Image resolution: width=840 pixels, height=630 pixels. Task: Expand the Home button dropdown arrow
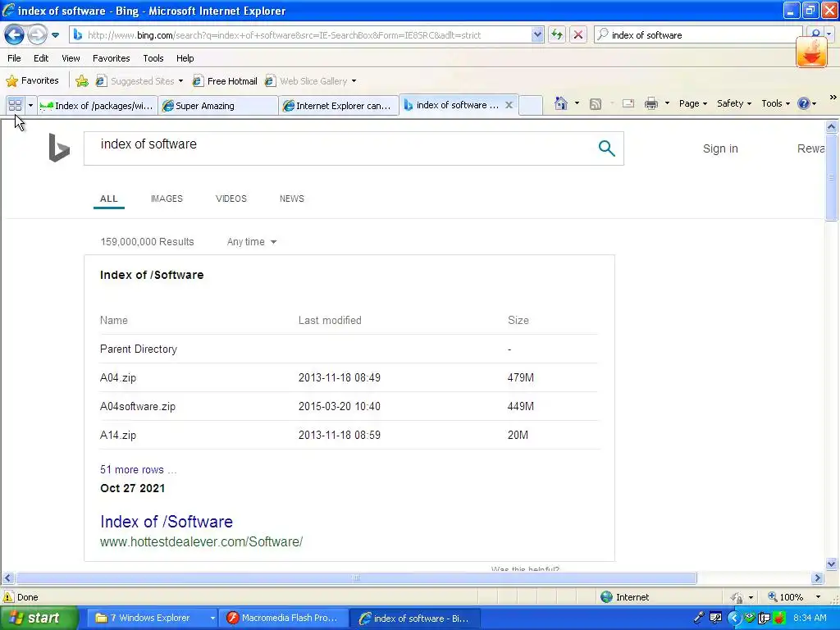pos(577,103)
